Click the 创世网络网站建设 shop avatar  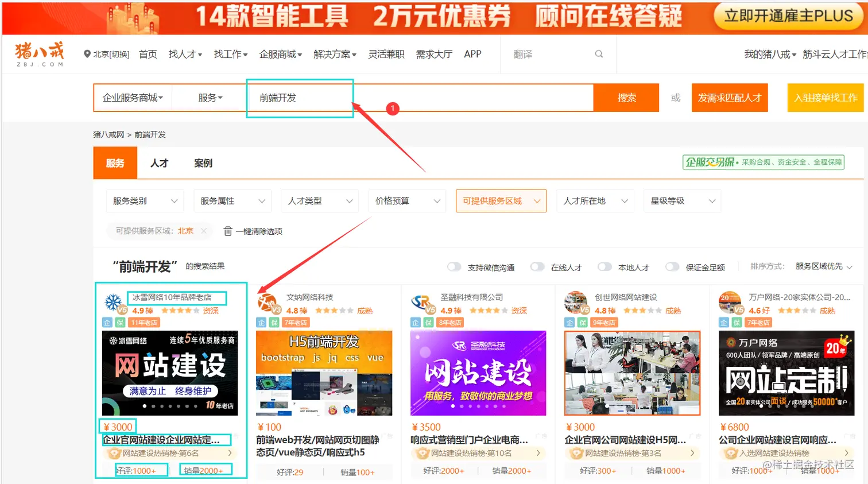click(576, 302)
